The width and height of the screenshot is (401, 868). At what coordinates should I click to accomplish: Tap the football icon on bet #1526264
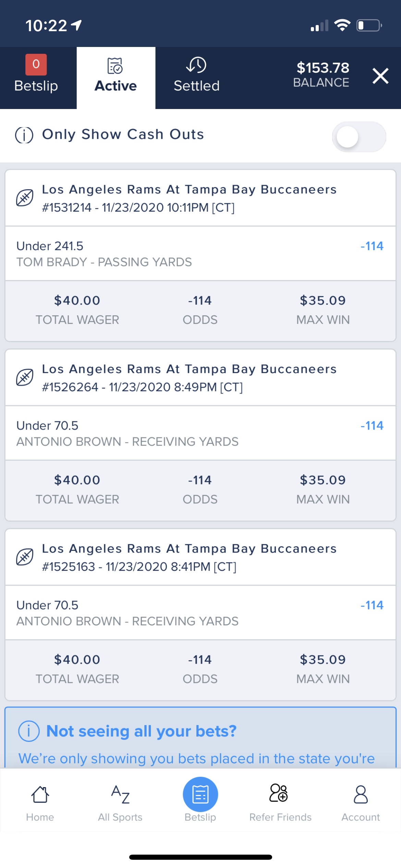[x=25, y=377]
